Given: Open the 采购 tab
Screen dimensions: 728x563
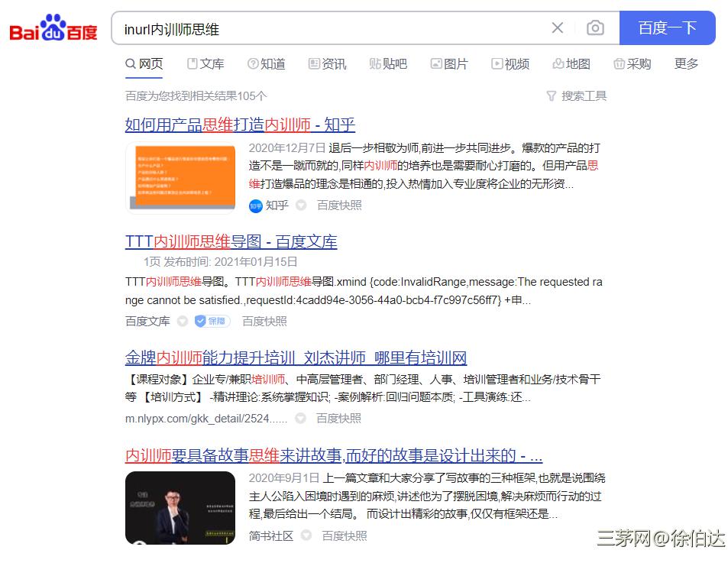Looking at the screenshot, I should [632, 64].
